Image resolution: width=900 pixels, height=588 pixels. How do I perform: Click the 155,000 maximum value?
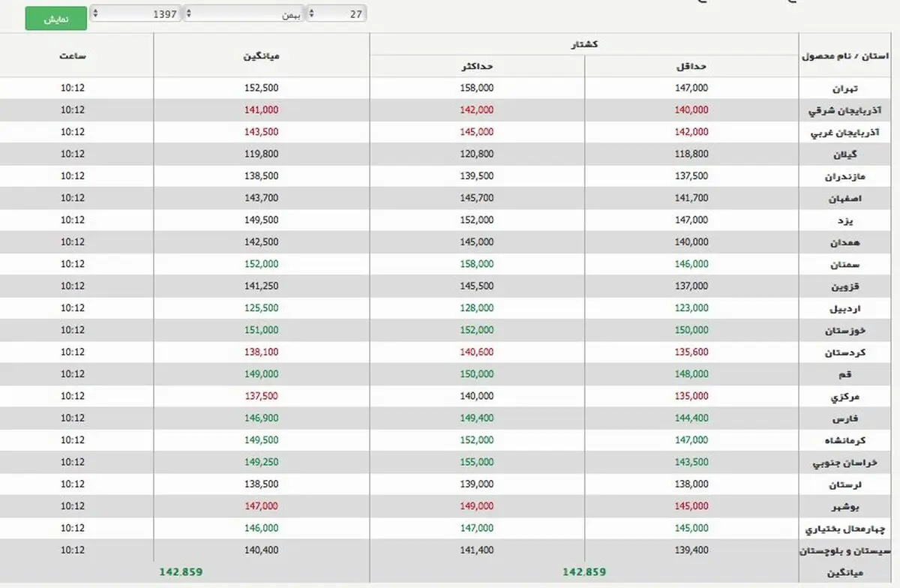(x=477, y=462)
